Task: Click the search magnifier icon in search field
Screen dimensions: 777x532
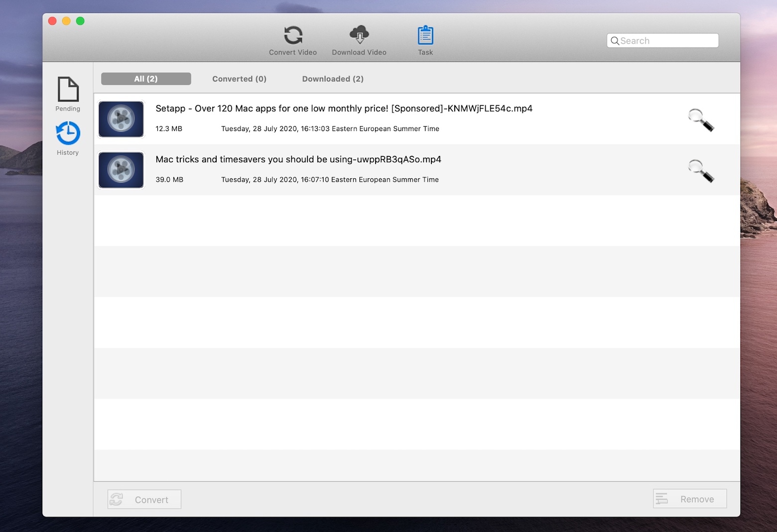Action: [615, 41]
